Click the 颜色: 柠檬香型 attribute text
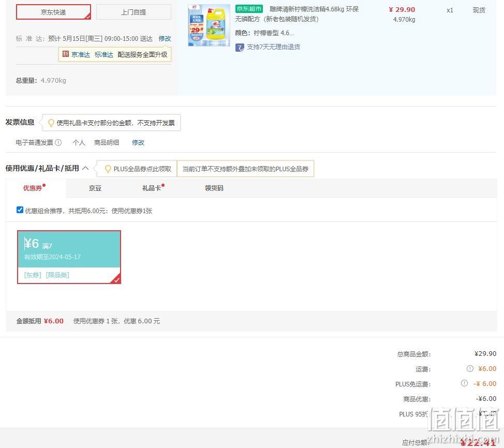The height and width of the screenshot is (448, 504). [x=264, y=33]
